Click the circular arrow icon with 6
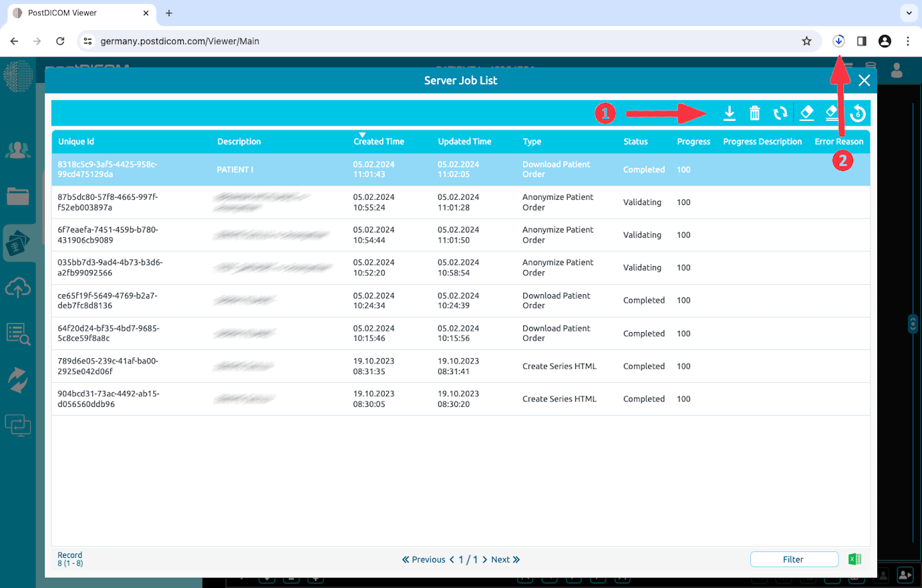Screen dimensions: 922x588 pyautogui.click(x=858, y=114)
